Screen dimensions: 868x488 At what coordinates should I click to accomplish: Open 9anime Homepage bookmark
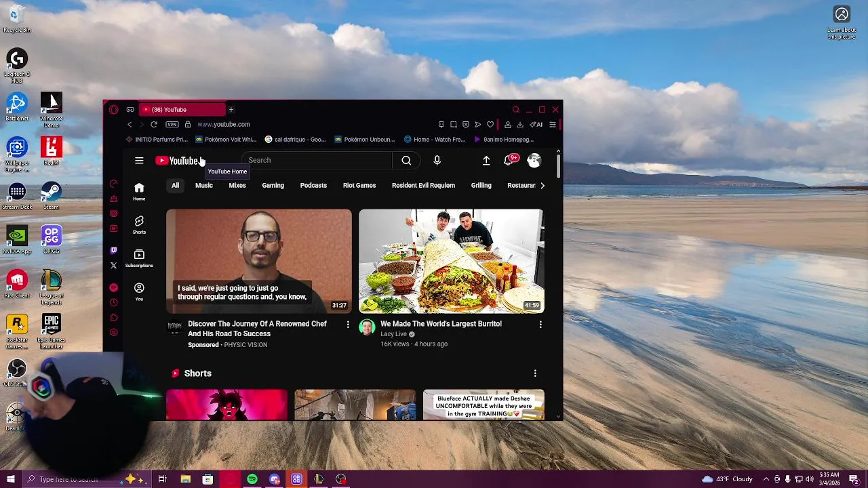pyautogui.click(x=504, y=140)
